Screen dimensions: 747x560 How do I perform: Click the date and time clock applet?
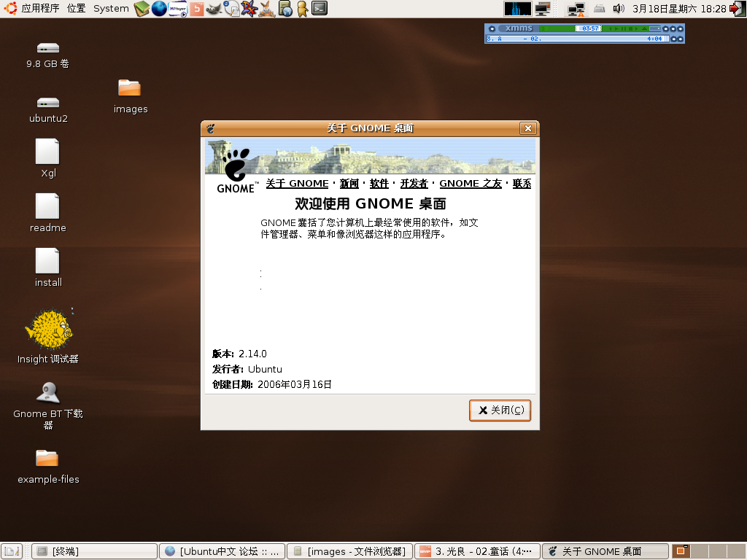tap(679, 9)
